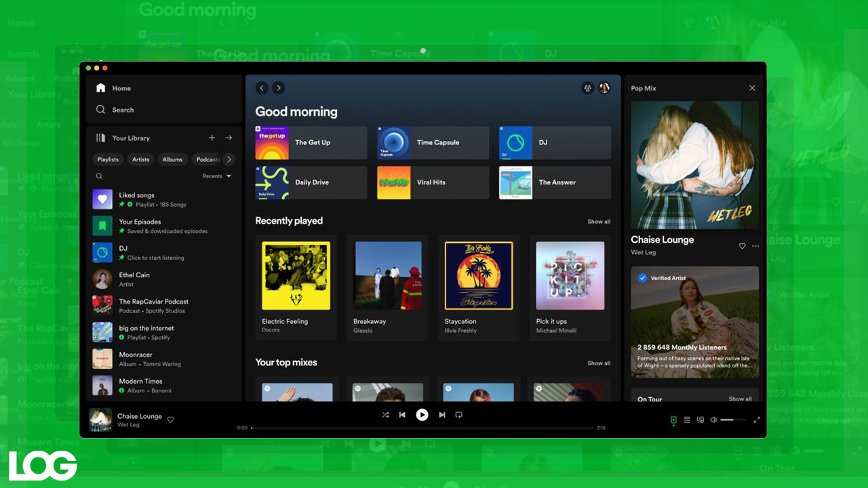Open Moonracer album in library

click(x=163, y=359)
